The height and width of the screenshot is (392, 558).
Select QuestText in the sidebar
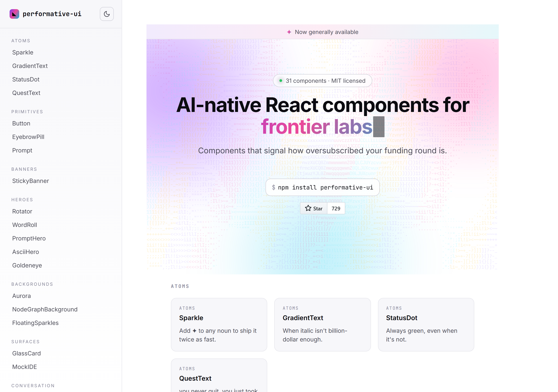point(26,93)
